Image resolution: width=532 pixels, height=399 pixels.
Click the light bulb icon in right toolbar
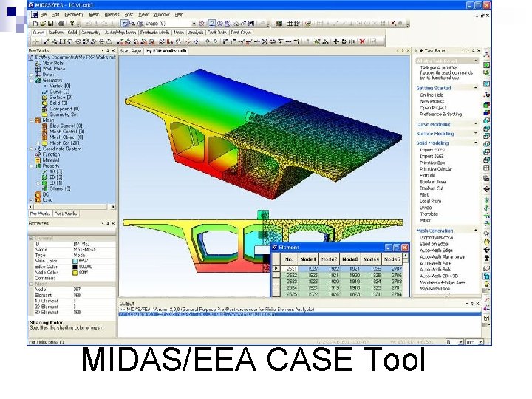486,284
